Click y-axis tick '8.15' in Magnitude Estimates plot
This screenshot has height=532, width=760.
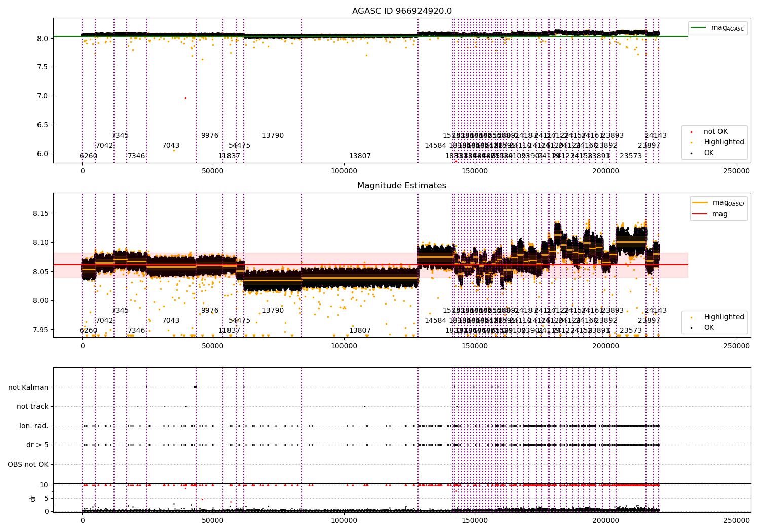[40, 213]
